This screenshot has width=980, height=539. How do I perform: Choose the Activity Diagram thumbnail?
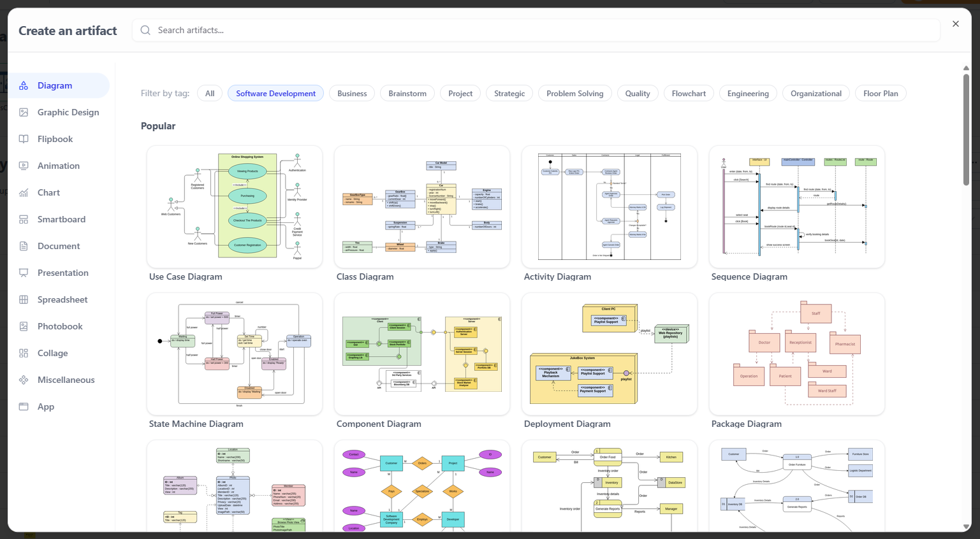click(x=610, y=206)
